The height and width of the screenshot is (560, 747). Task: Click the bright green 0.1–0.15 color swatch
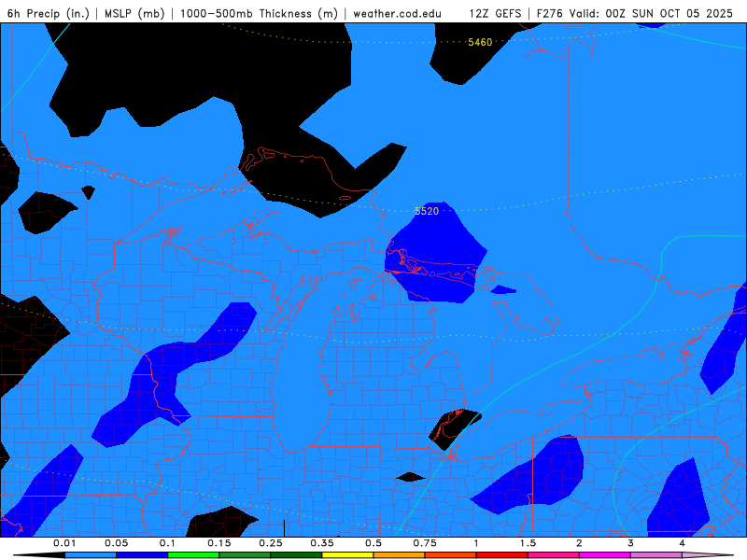193,555
